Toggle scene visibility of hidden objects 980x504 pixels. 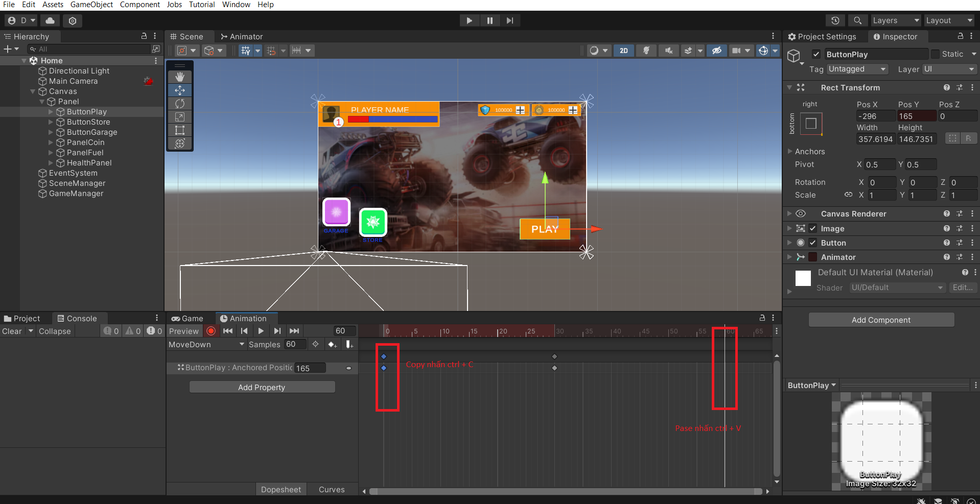[717, 51]
